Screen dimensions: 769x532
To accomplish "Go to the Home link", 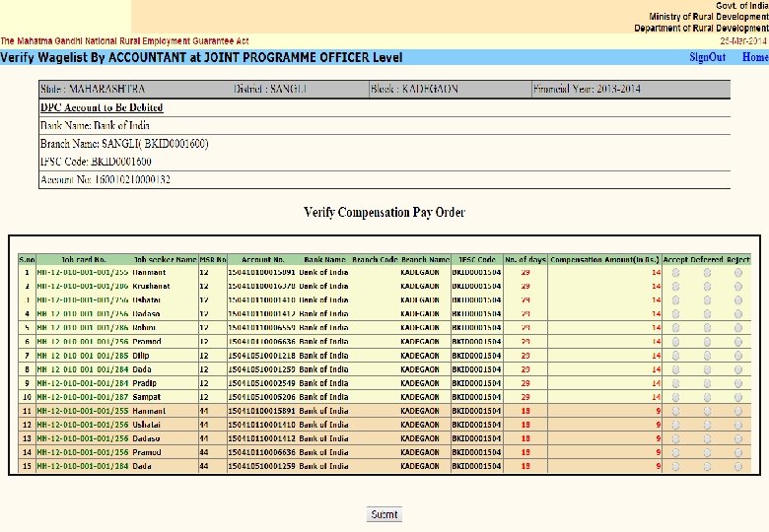I will (x=755, y=57).
